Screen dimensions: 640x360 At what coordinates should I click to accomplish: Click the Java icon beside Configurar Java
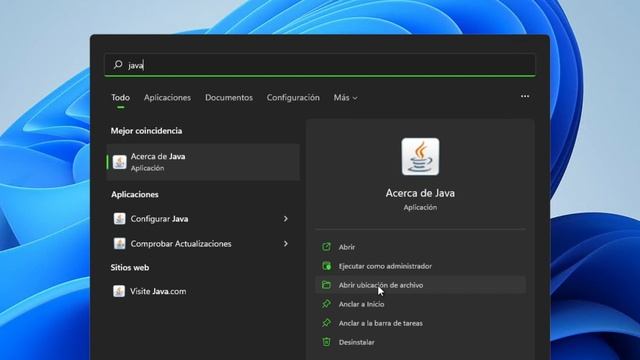click(120, 219)
